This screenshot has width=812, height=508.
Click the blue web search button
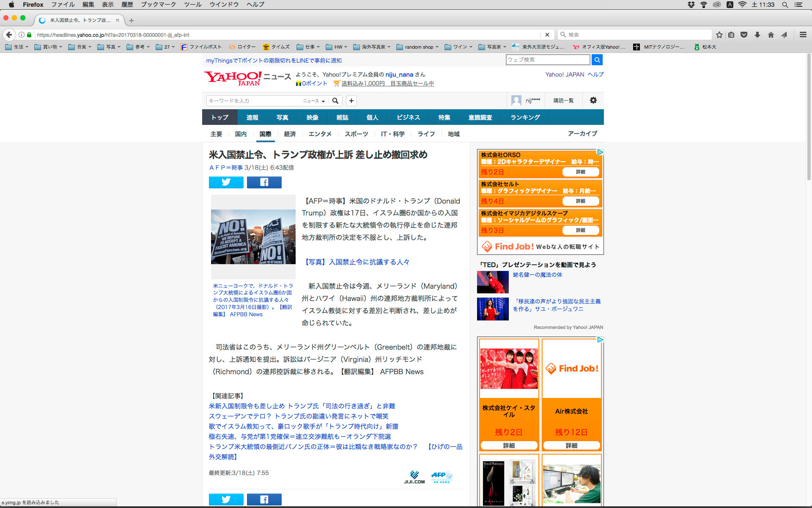(597, 60)
